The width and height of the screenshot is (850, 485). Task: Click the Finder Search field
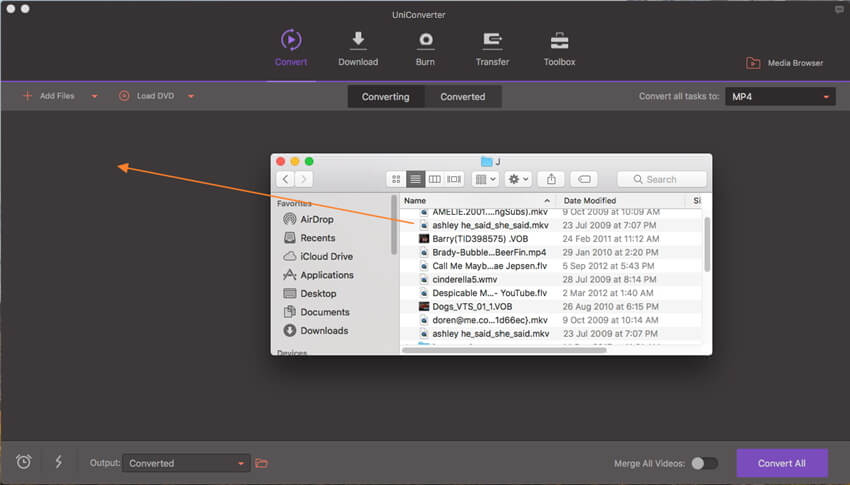click(662, 179)
